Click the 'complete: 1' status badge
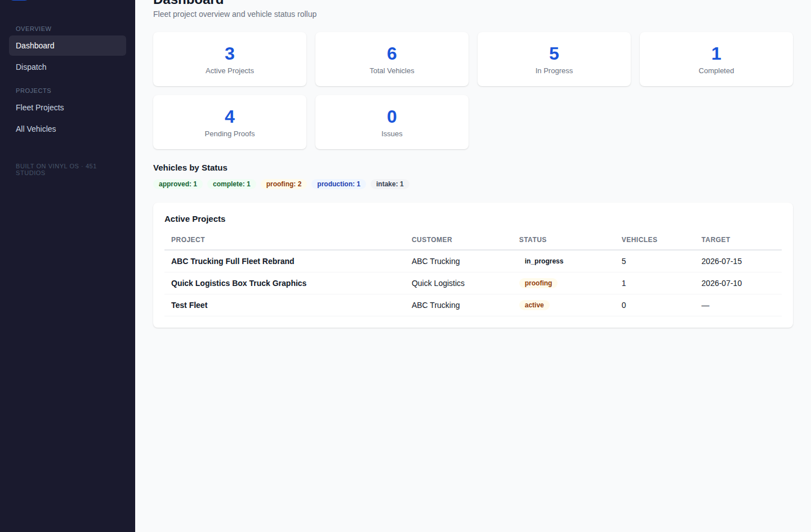 click(x=231, y=184)
